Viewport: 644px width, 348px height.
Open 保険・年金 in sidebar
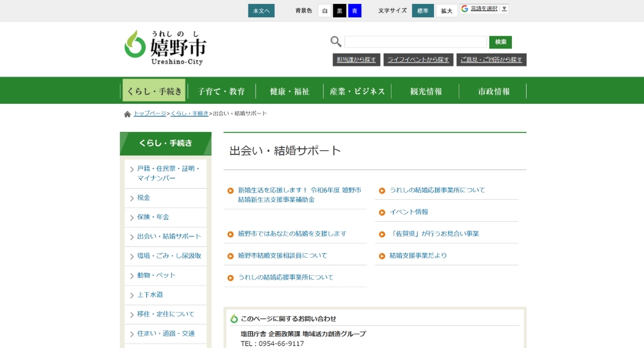(x=166, y=217)
